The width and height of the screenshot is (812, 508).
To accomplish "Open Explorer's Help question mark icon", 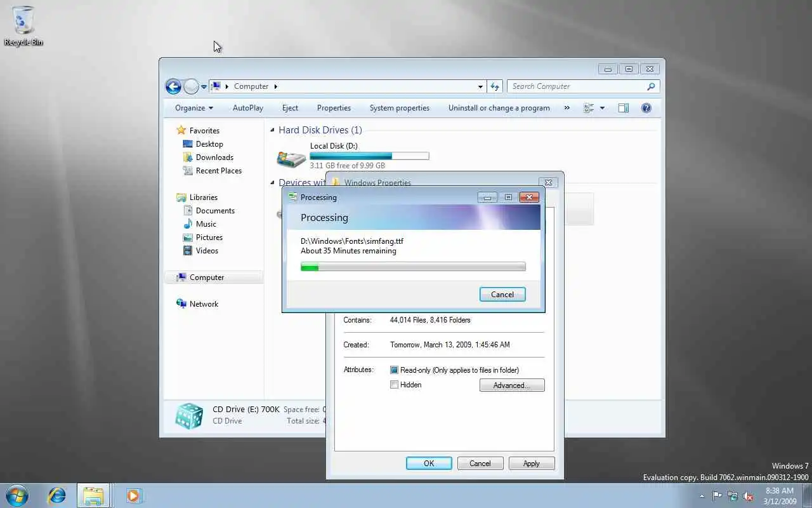I will coord(646,108).
